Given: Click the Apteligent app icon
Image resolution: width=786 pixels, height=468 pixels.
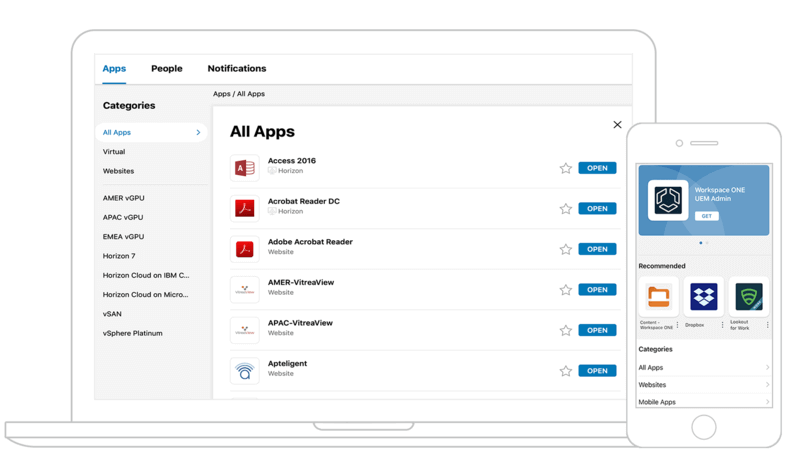Looking at the screenshot, I should tap(244, 370).
